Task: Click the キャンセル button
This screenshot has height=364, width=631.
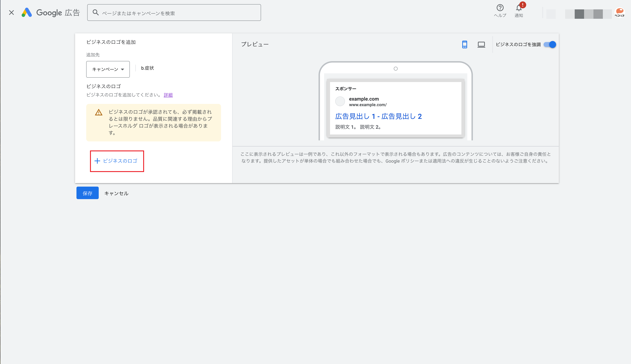Action: (x=116, y=193)
